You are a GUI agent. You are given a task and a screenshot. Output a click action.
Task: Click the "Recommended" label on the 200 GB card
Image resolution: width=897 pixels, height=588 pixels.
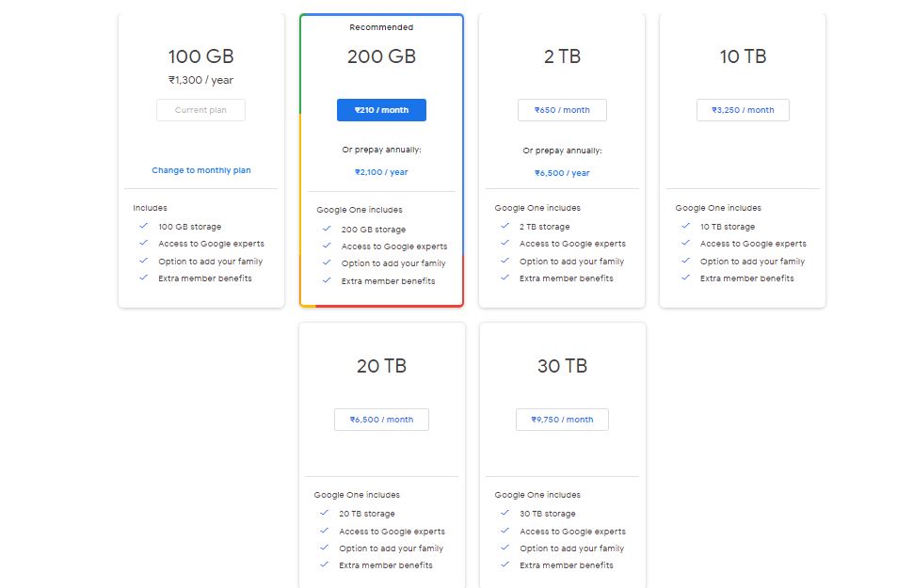pos(380,26)
